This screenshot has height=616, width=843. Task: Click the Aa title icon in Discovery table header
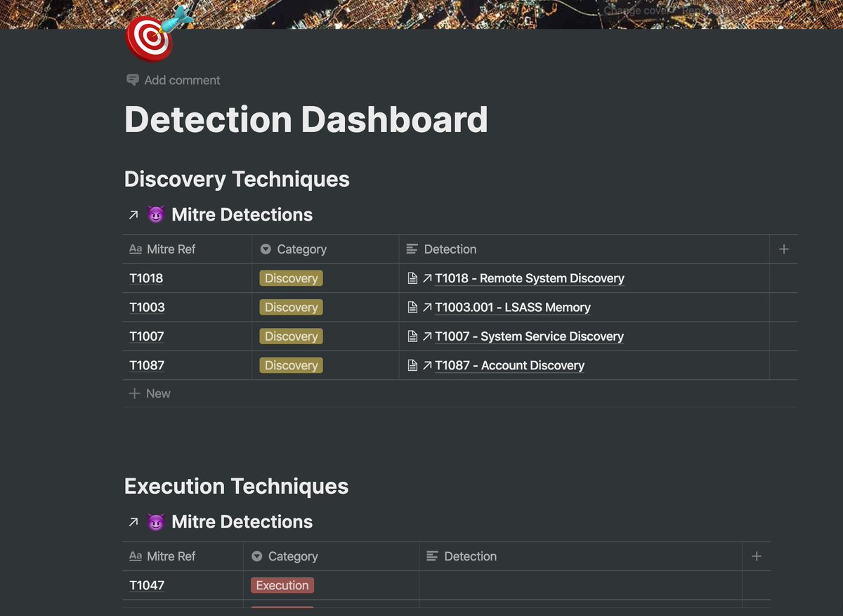pyautogui.click(x=136, y=249)
